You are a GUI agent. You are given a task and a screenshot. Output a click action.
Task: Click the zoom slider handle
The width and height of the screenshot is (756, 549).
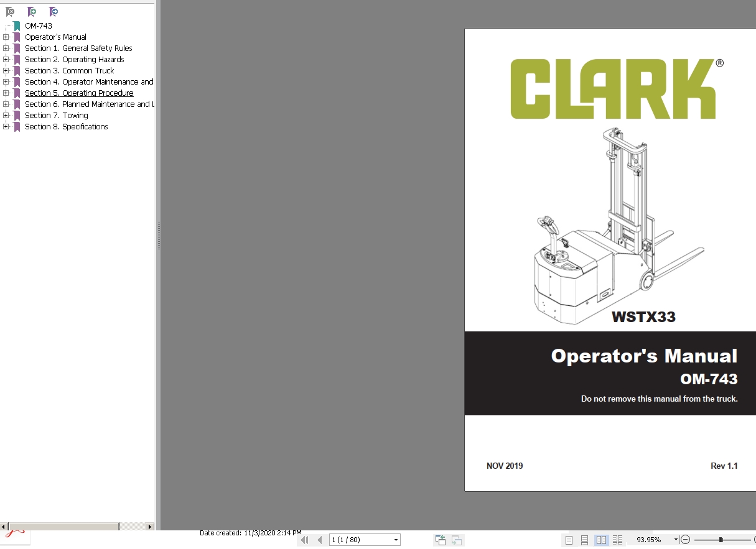[721, 540]
